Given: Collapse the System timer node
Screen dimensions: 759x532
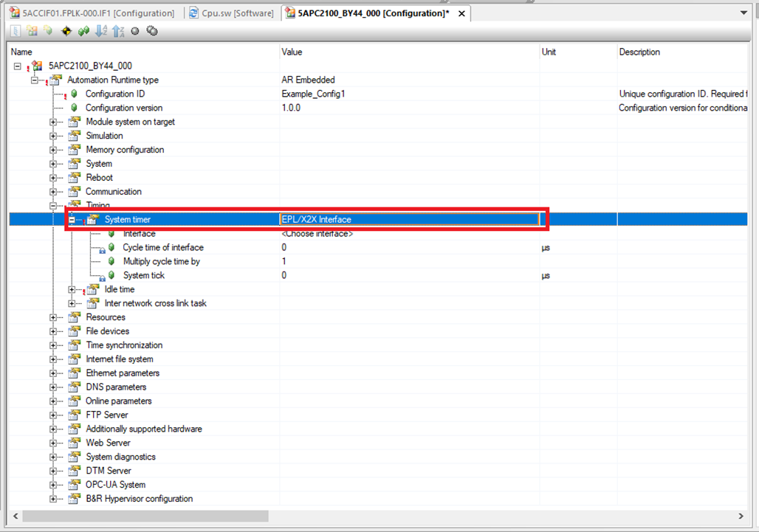Looking at the screenshot, I should tap(72, 219).
